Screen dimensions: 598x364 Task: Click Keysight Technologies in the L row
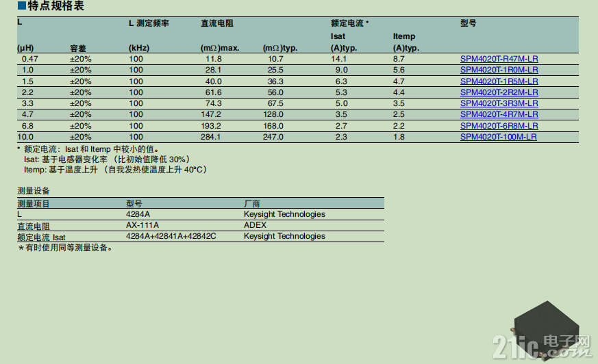point(284,214)
